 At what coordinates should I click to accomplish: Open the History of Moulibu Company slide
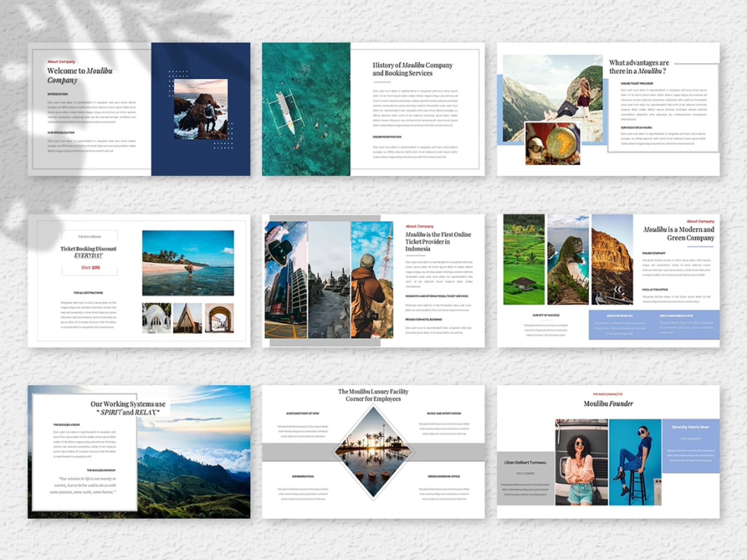373,109
